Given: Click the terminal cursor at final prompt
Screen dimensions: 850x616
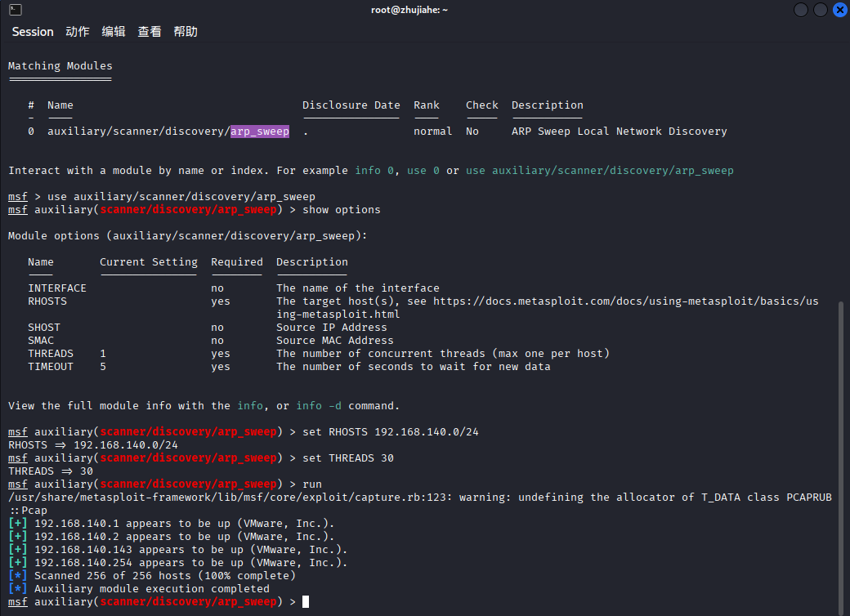Looking at the screenshot, I should [x=306, y=602].
